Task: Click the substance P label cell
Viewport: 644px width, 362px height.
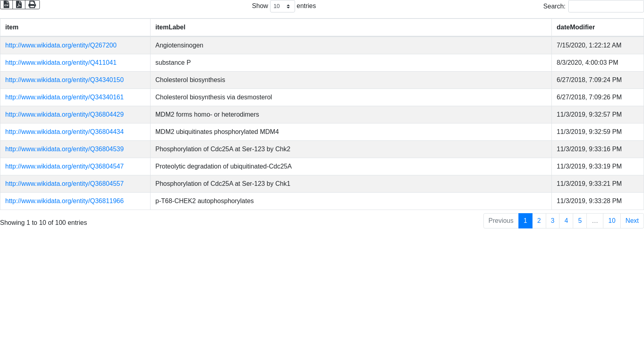Action: [351, 63]
